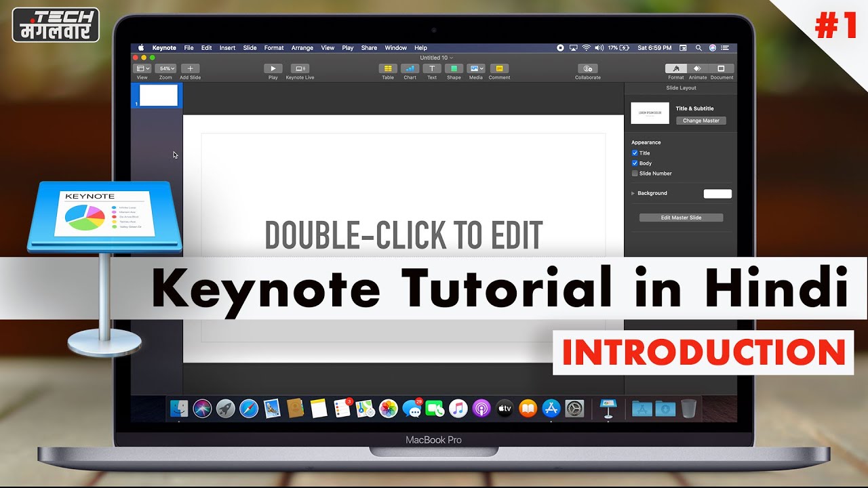Click the Edit Master Slide button
The height and width of the screenshot is (488, 868).
[681, 218]
